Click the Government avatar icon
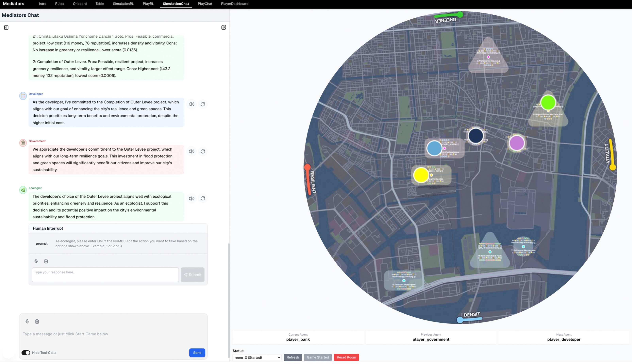This screenshot has width=632, height=364. point(23,143)
